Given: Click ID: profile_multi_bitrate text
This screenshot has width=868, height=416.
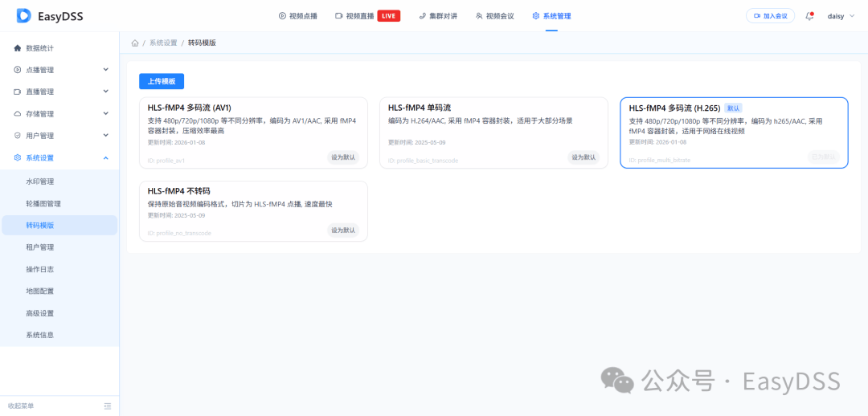Looking at the screenshot, I should click(x=659, y=161).
